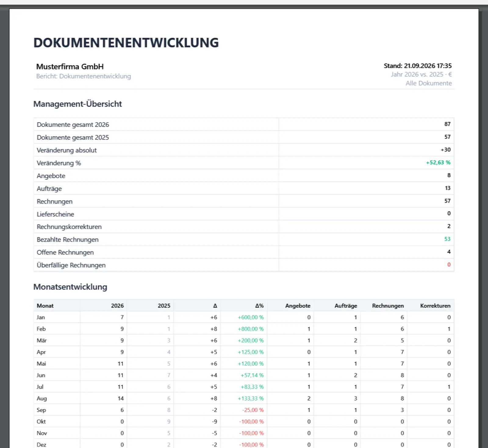The width and height of the screenshot is (488, 448).
Task: Click the Angebote column header
Action: pyautogui.click(x=298, y=306)
